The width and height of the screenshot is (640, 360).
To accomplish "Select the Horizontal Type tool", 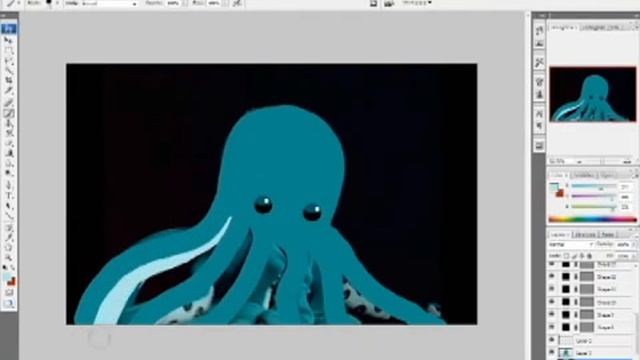I will click(x=9, y=196).
